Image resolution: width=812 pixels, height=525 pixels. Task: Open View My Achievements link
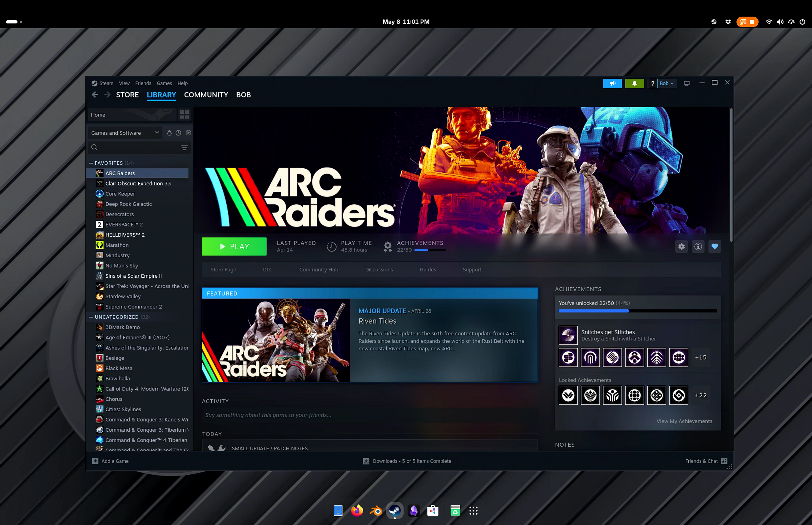[684, 421]
